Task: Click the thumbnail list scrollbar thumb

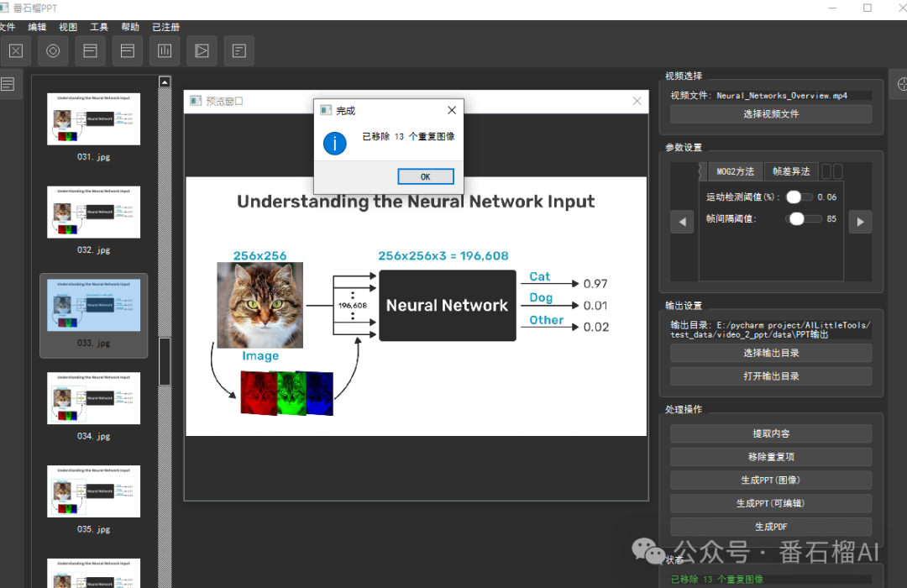Action: coord(165,362)
